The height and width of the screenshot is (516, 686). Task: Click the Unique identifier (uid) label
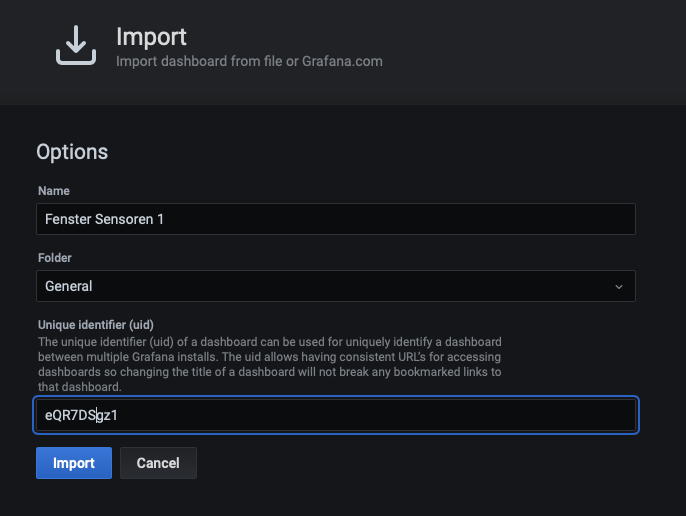point(96,325)
